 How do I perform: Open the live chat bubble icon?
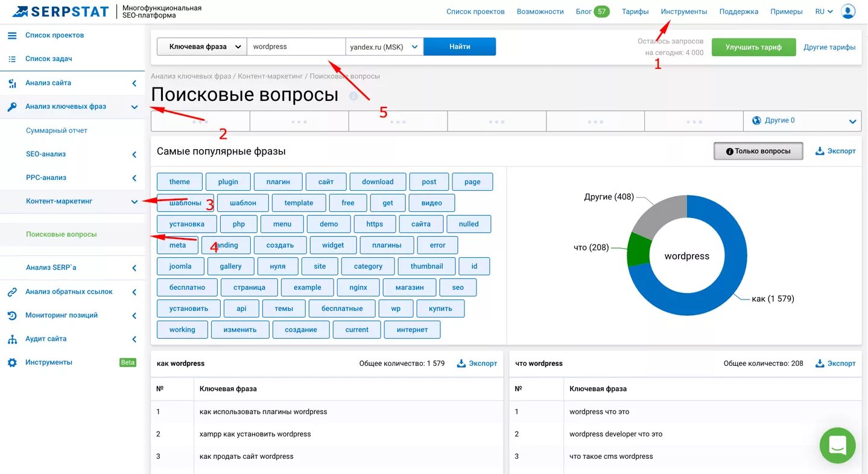(837, 445)
